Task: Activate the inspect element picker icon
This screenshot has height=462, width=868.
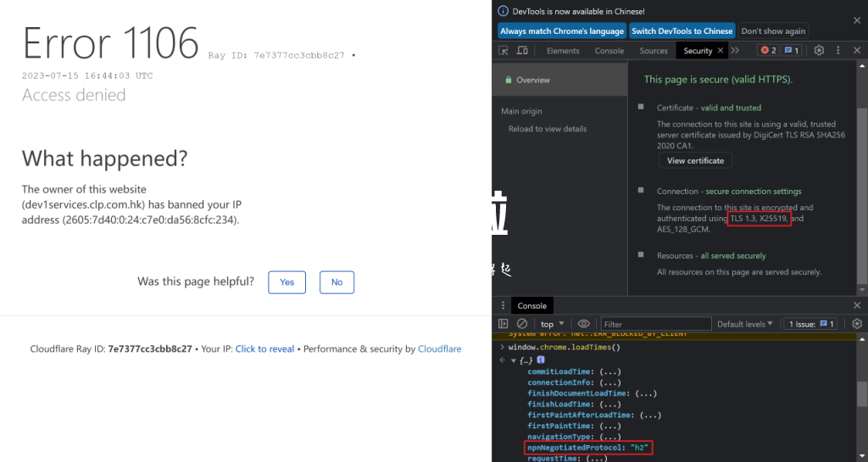Action: [504, 51]
